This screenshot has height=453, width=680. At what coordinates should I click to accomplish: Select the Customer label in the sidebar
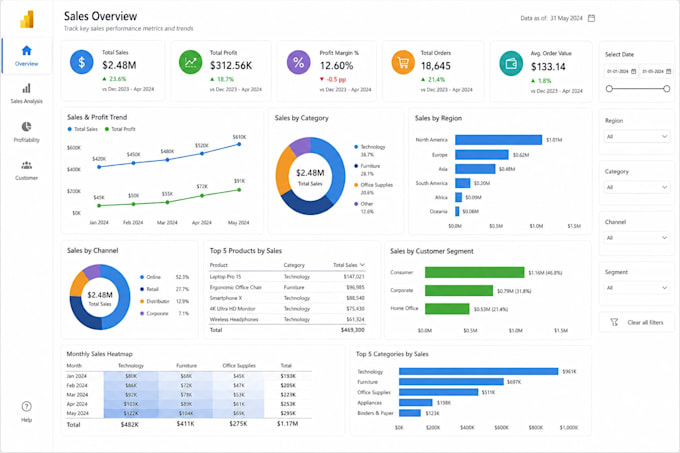coord(26,178)
